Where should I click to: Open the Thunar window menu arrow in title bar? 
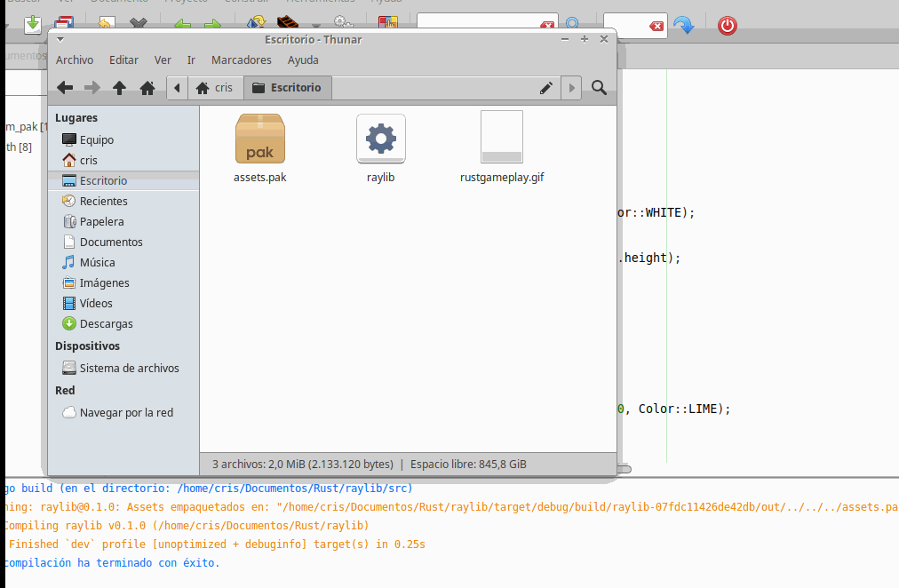click(60, 40)
